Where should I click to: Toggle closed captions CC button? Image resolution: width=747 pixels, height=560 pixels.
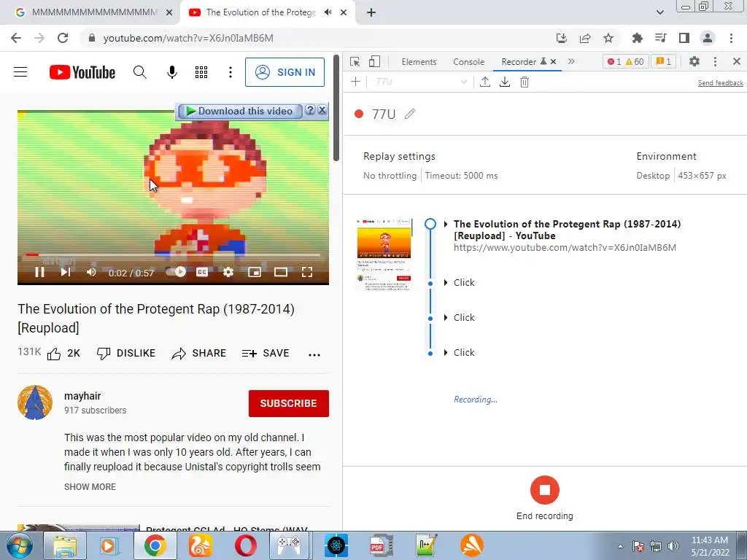(x=202, y=272)
